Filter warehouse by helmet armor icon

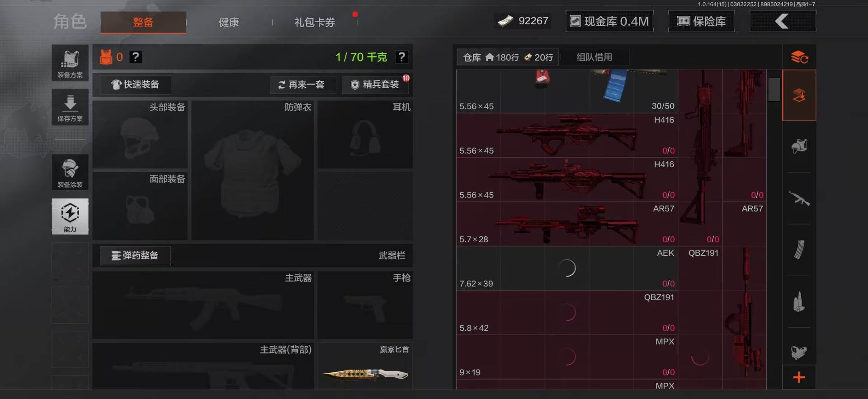799,146
